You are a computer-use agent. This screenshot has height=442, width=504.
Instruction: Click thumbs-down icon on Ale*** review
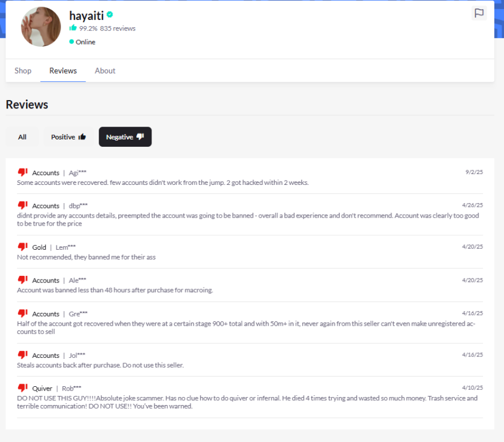[22, 280]
